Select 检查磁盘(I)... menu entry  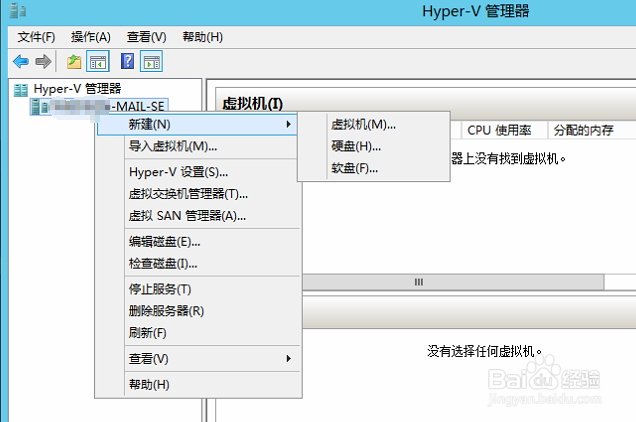click(x=199, y=264)
